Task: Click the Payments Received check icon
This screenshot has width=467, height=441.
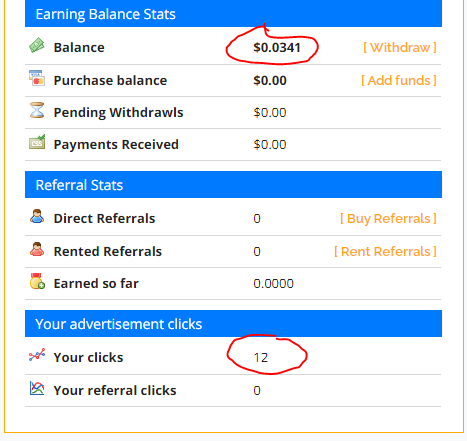Action: coord(37,142)
